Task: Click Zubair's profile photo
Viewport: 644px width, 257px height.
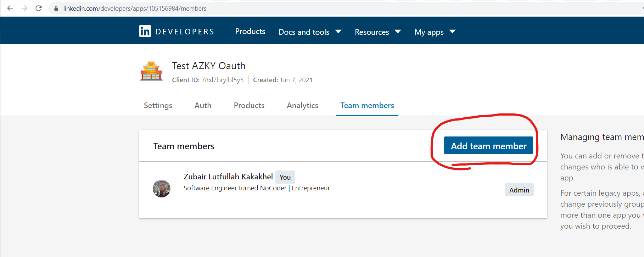Action: 162,188
